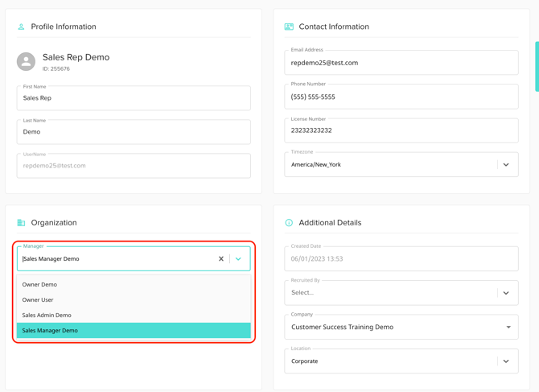Click the Organization building icon
The width and height of the screenshot is (539, 392).
coord(21,223)
